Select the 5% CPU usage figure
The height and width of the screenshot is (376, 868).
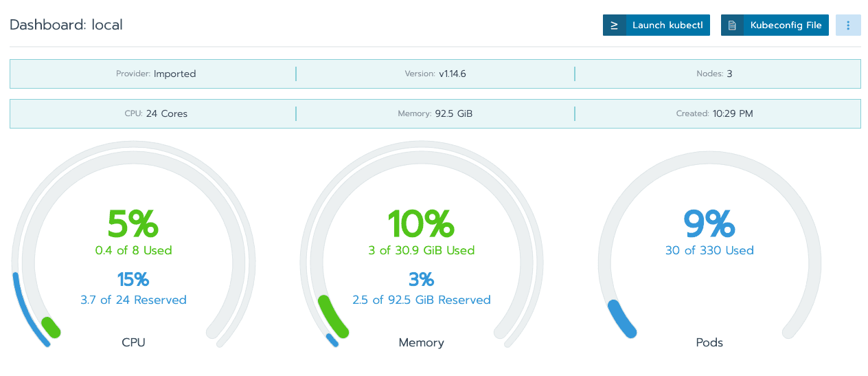click(x=133, y=223)
